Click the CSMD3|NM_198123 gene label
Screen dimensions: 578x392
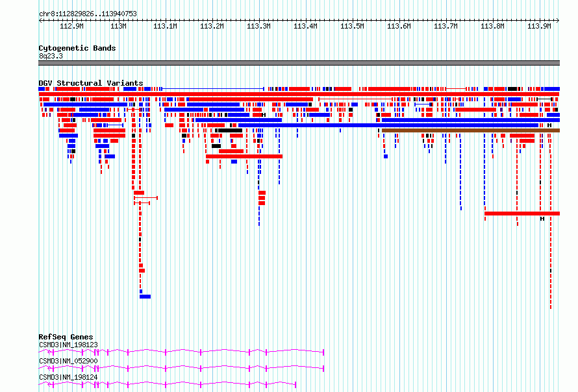pos(68,345)
